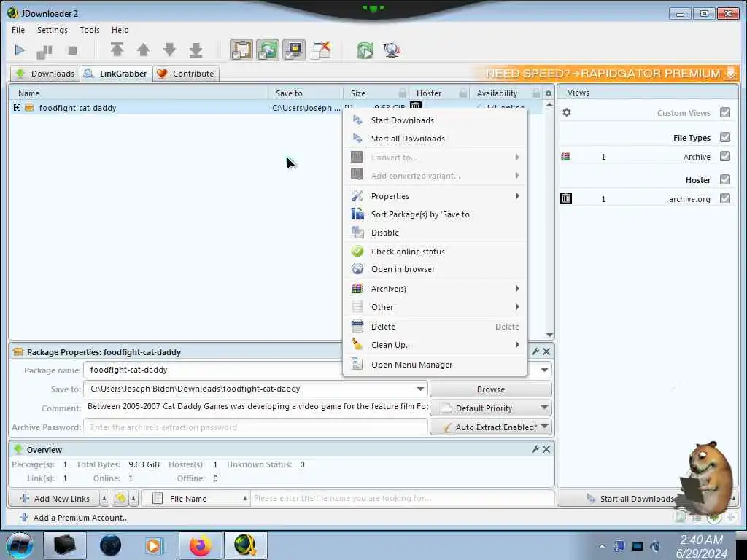Viewport: 747px width, 560px height.
Task: Select Check online status menu entry
Action: click(x=435, y=252)
